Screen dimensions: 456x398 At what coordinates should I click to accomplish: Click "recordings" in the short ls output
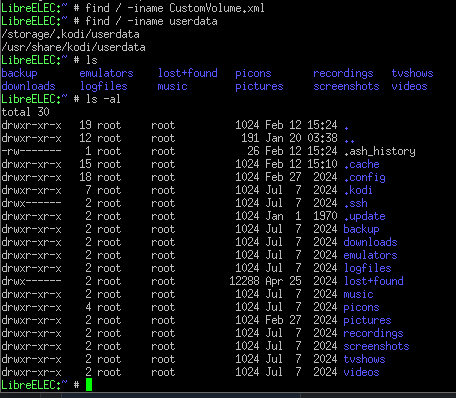click(x=343, y=73)
